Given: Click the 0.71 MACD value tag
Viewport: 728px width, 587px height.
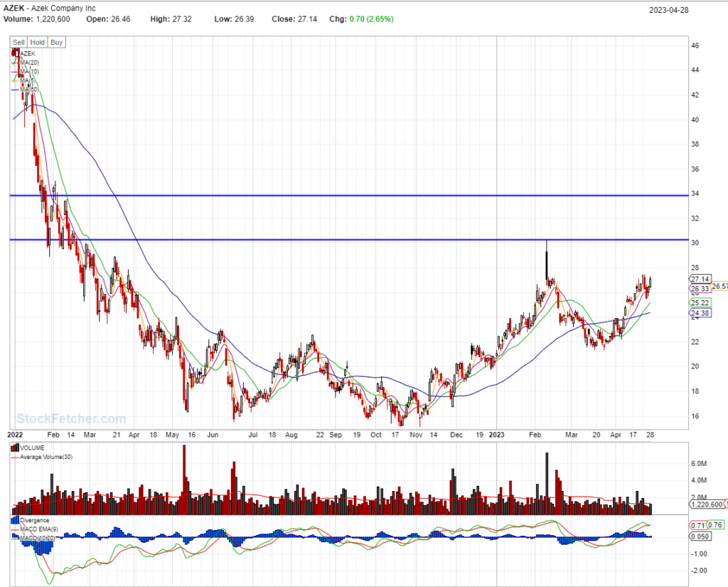Looking at the screenshot, I should [x=698, y=525].
